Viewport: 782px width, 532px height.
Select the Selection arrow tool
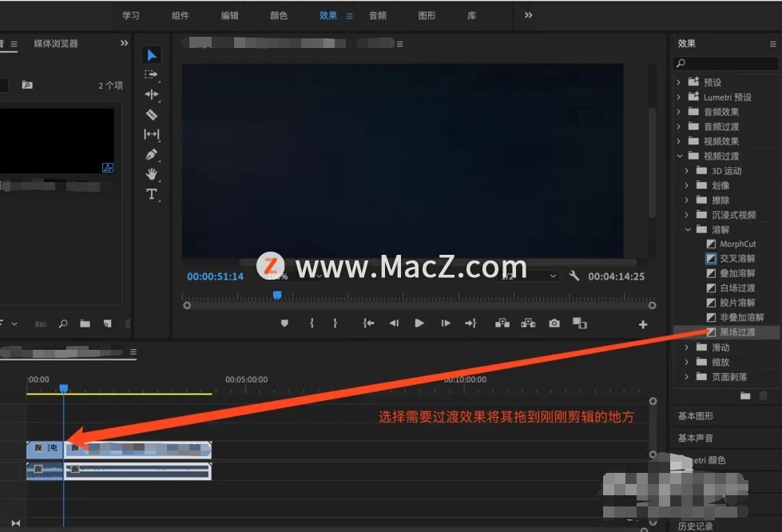(152, 55)
